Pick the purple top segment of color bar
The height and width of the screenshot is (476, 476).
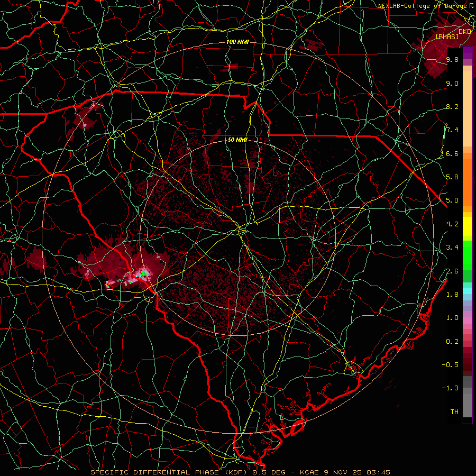467,53
